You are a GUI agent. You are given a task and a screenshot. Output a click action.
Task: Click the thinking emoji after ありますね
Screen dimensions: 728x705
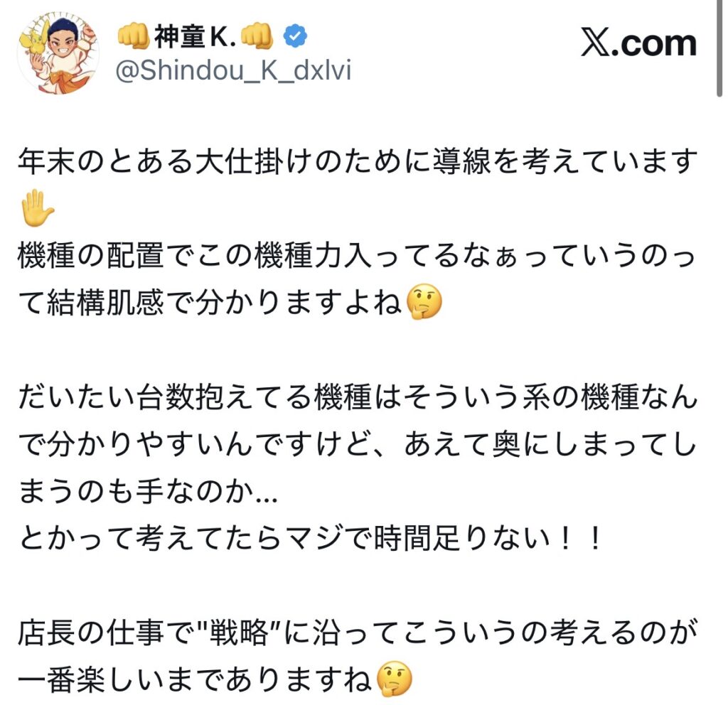point(394,679)
